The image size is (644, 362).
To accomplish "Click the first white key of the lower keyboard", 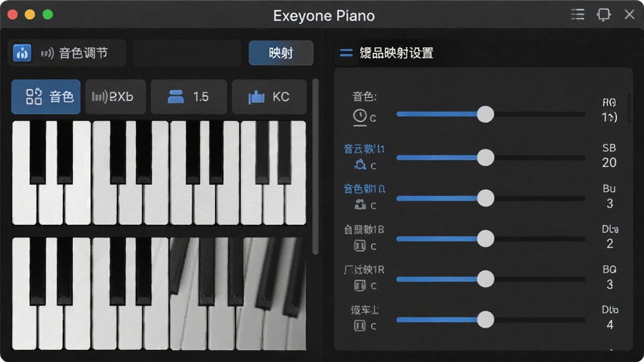I will 24,327.
